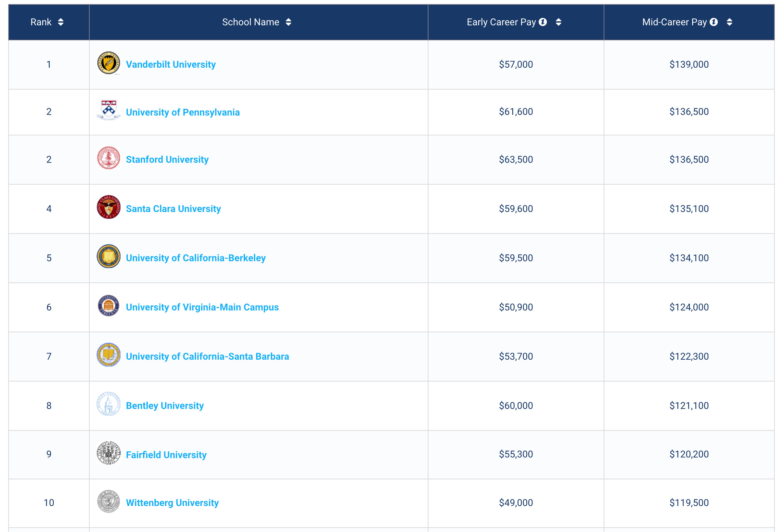The image size is (783, 532).
Task: Open Santa Clara University link
Action: tap(173, 209)
